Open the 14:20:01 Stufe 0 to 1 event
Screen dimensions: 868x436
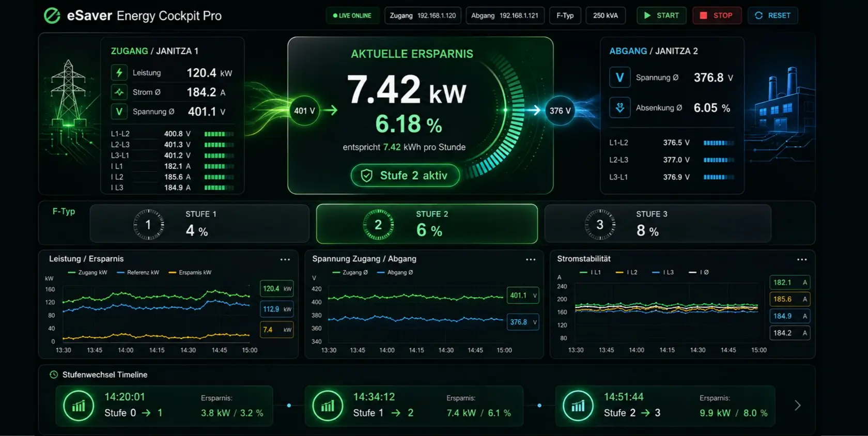[164, 406]
